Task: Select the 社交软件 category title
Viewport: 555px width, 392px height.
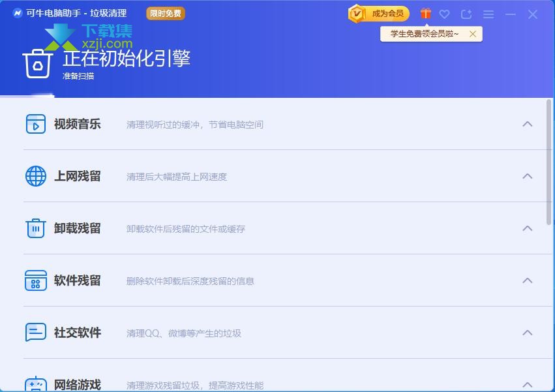Action: tap(78, 333)
